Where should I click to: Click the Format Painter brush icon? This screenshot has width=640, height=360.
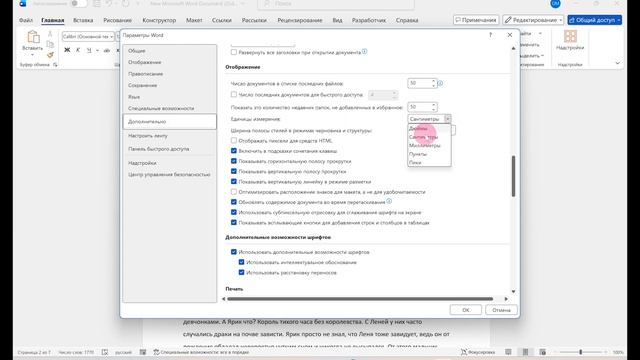(x=50, y=54)
